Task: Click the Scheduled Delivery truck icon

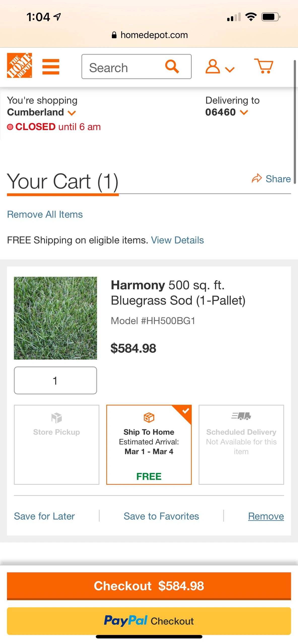Action: (241, 416)
